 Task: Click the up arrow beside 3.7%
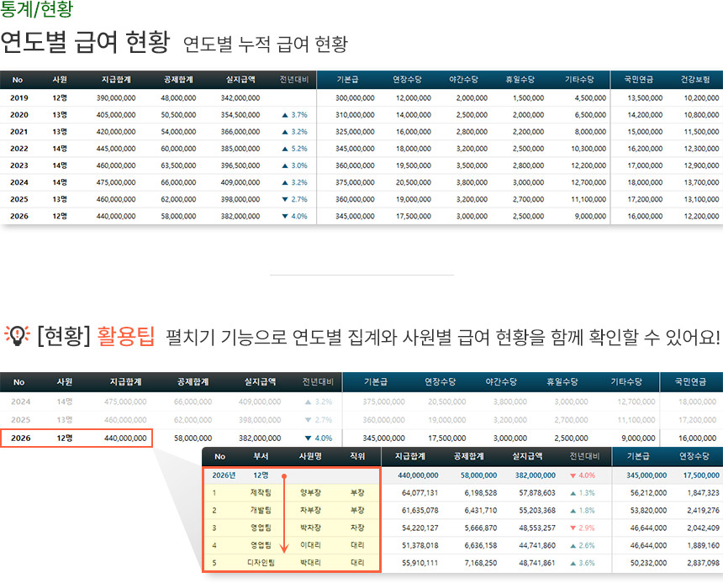pyautogui.click(x=285, y=114)
